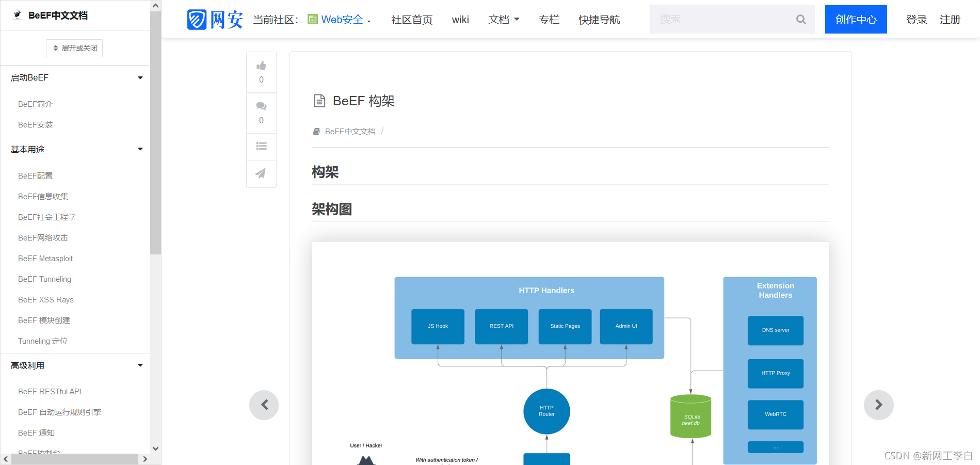Open the wiki nav item
The height and width of the screenshot is (465, 980).
coord(460,20)
